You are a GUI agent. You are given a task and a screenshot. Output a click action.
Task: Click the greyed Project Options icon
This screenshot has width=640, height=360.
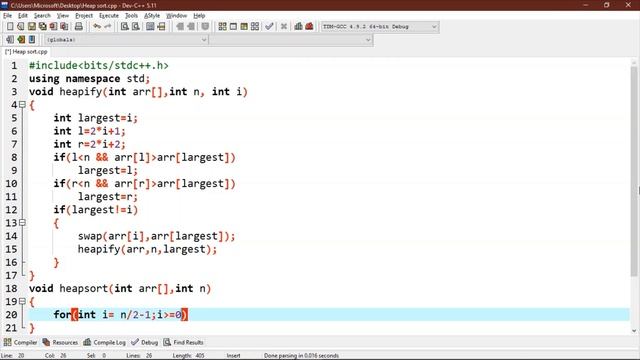pos(205,27)
